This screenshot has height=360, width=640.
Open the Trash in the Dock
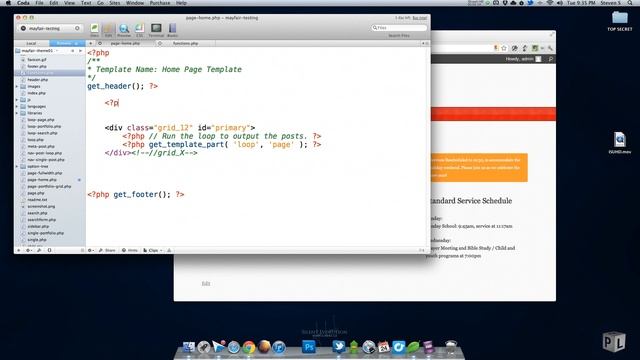[x=451, y=347]
